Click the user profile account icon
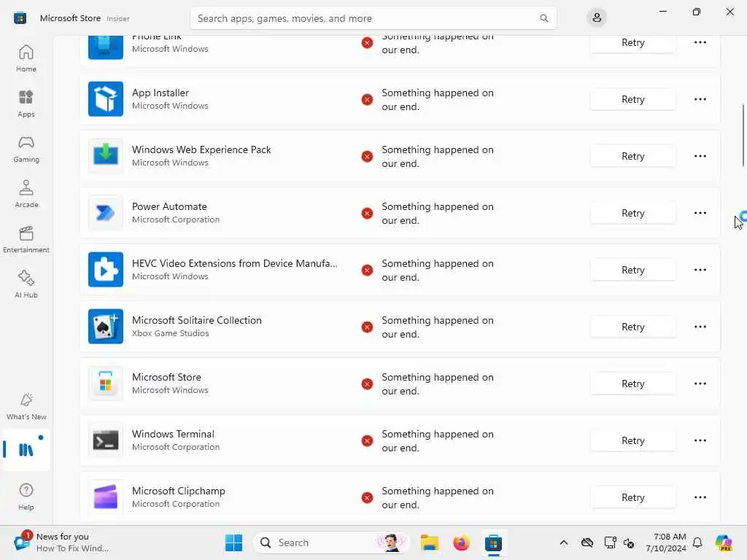This screenshot has width=747, height=560. point(597,18)
